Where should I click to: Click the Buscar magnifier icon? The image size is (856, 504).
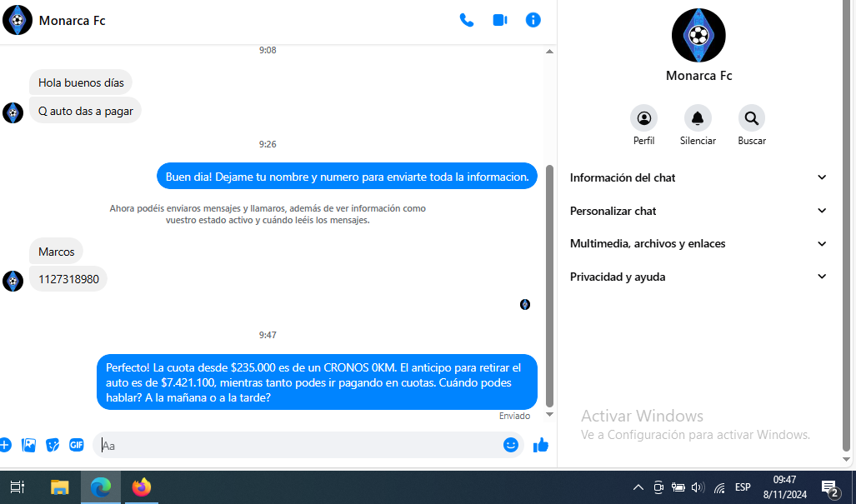tap(752, 117)
